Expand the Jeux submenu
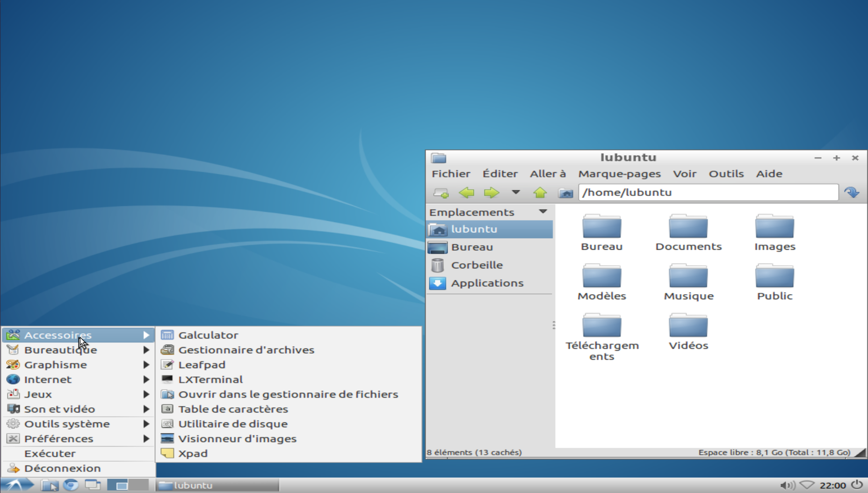 pyautogui.click(x=79, y=394)
